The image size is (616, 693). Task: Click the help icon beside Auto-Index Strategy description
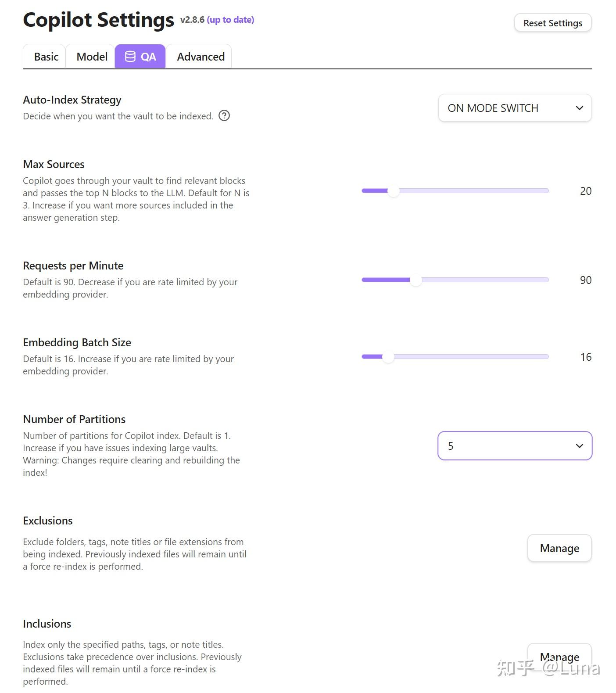pos(224,116)
